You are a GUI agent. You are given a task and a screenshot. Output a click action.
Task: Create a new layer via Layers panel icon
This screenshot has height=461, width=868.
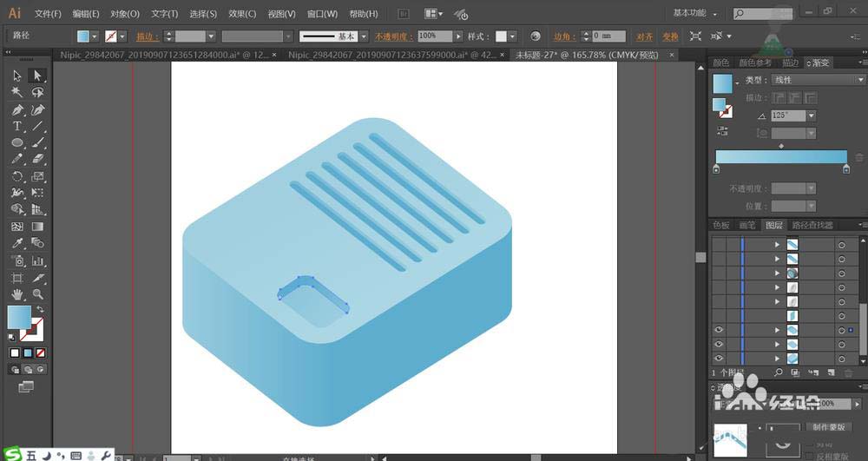[x=831, y=373]
